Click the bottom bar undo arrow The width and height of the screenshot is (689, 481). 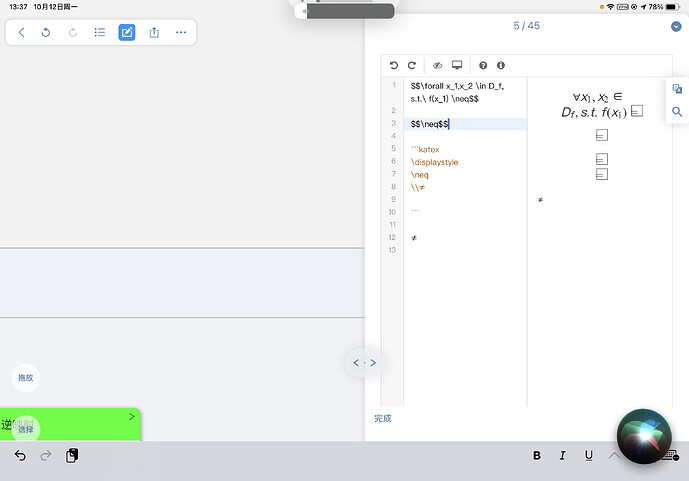20,456
